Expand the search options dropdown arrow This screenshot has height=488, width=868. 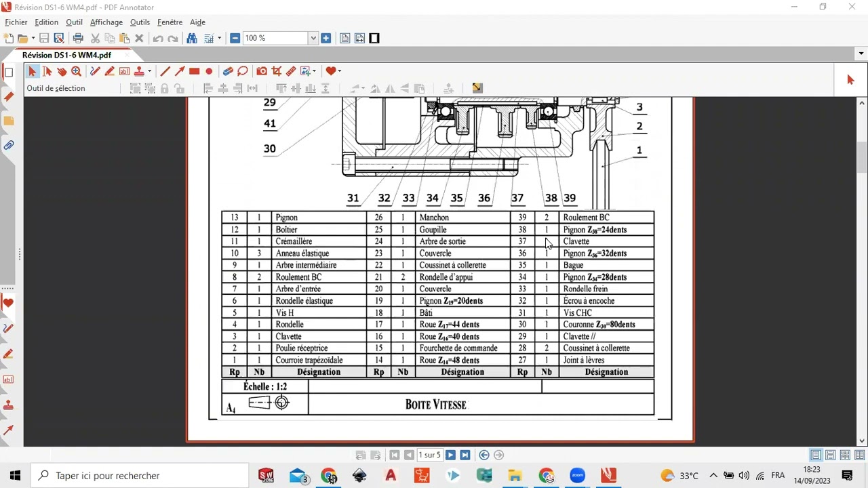219,39
